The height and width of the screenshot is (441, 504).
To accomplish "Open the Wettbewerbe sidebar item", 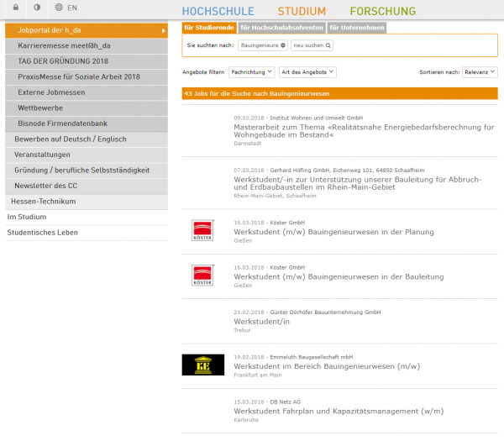I will (x=87, y=108).
